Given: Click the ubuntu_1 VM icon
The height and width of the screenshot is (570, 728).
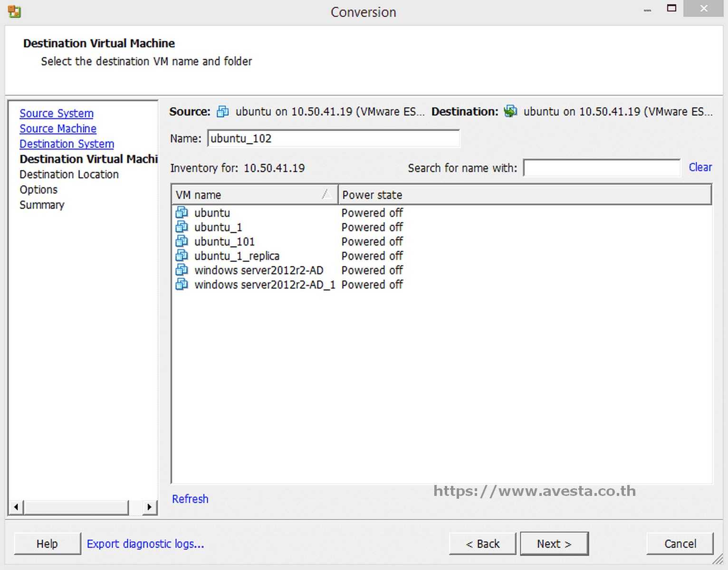Looking at the screenshot, I should point(181,227).
